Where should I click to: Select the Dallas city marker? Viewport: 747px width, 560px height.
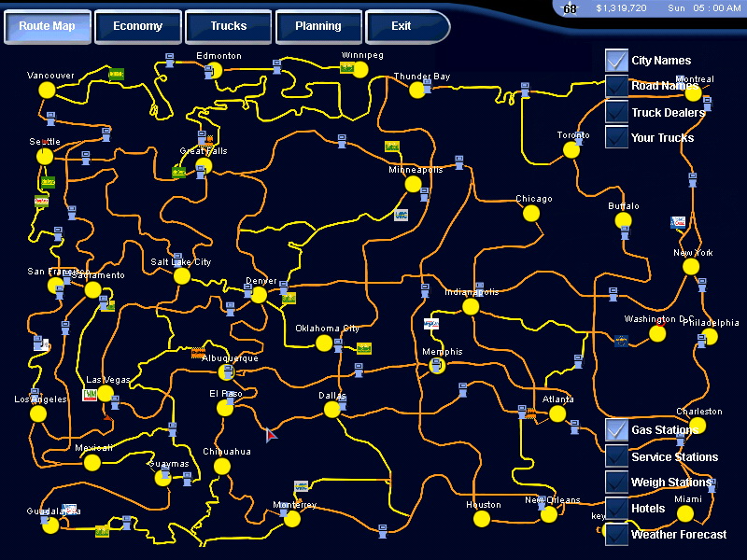331,410
